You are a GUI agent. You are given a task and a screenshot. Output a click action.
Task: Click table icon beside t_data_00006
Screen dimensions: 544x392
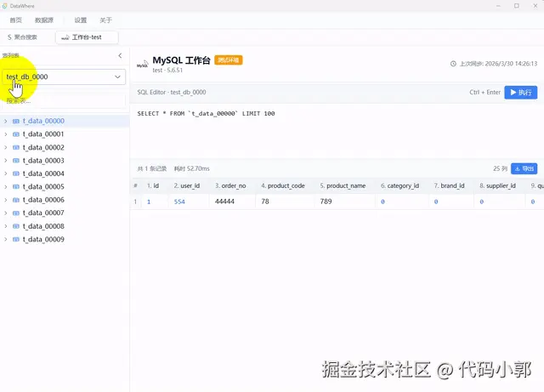click(x=16, y=200)
